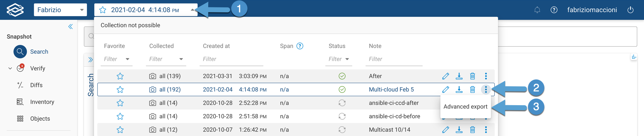Click the power logout icon
Image resolution: width=644 pixels, height=136 pixels.
(x=630, y=10)
